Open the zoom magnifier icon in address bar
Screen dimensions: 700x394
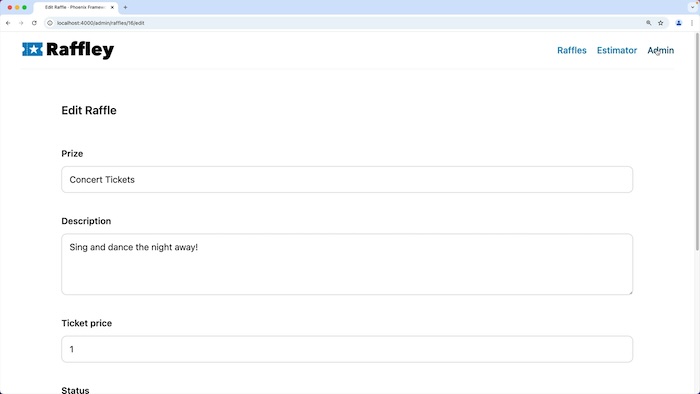[649, 23]
